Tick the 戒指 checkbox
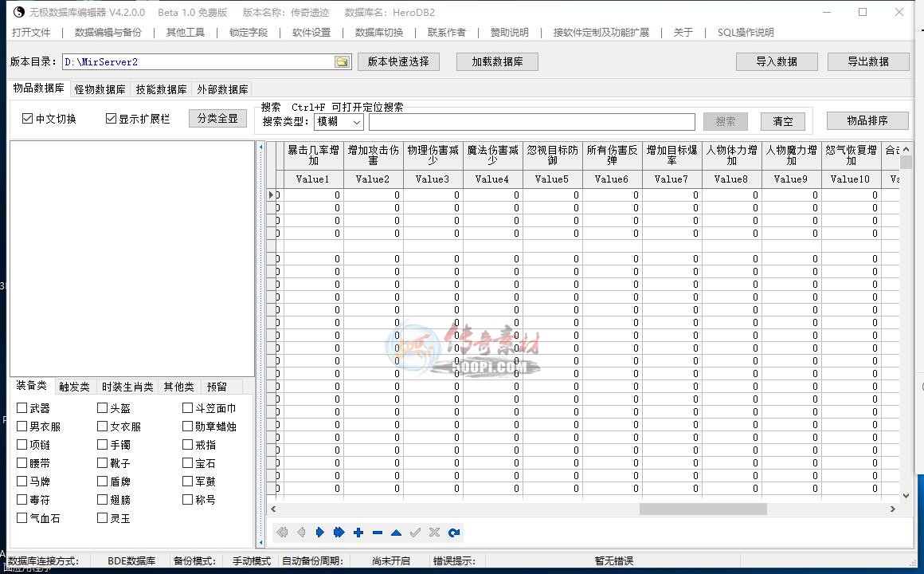The image size is (924, 574). point(187,444)
